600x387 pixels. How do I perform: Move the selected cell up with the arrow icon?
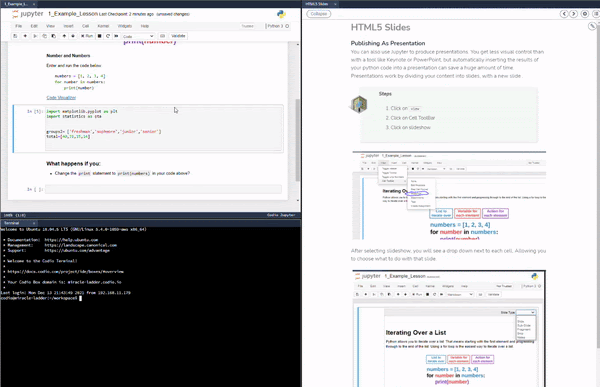64,36
